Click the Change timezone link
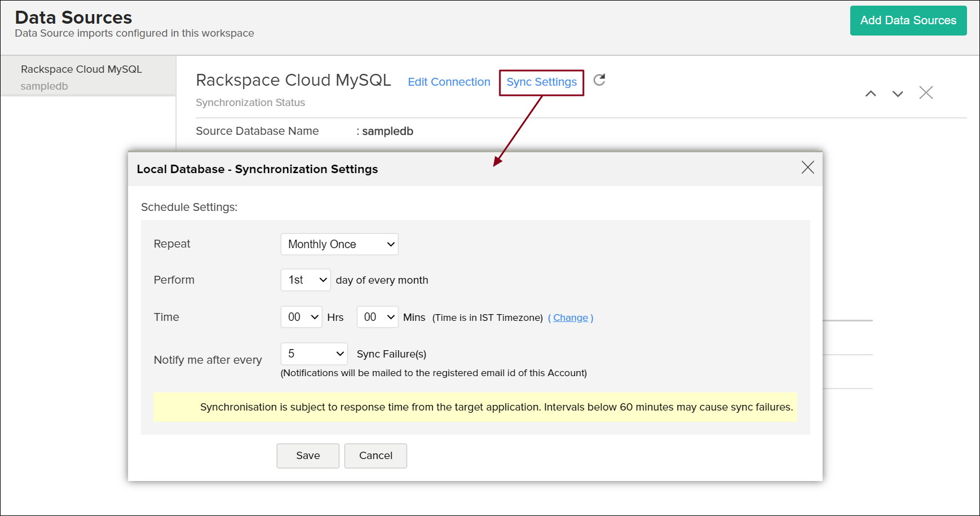980x516 pixels. tap(570, 317)
